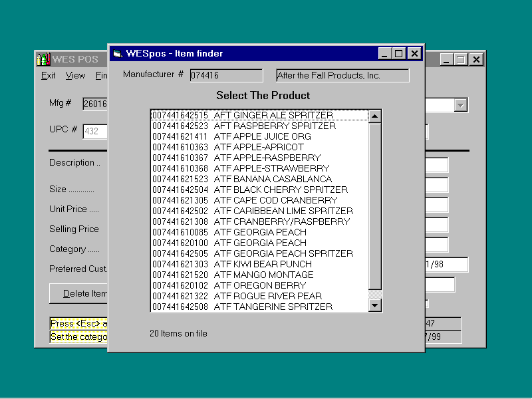Pick ATF APPLE-APRICOT from the list

[259, 147]
